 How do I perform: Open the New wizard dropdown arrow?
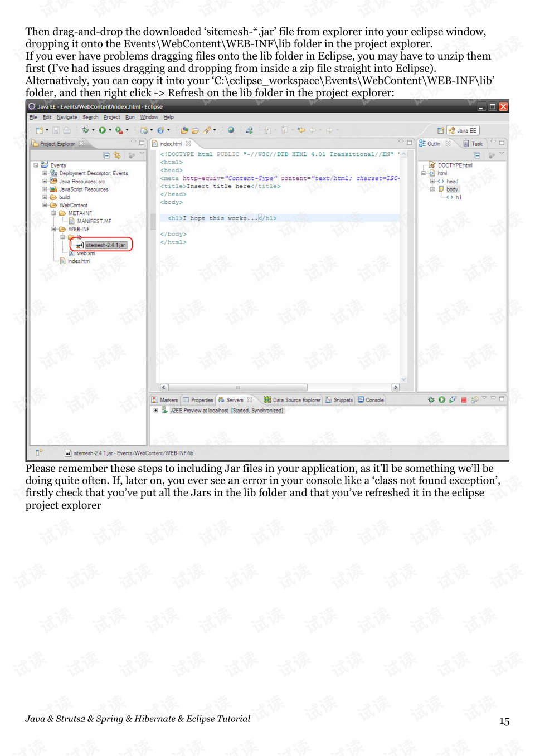pos(47,130)
